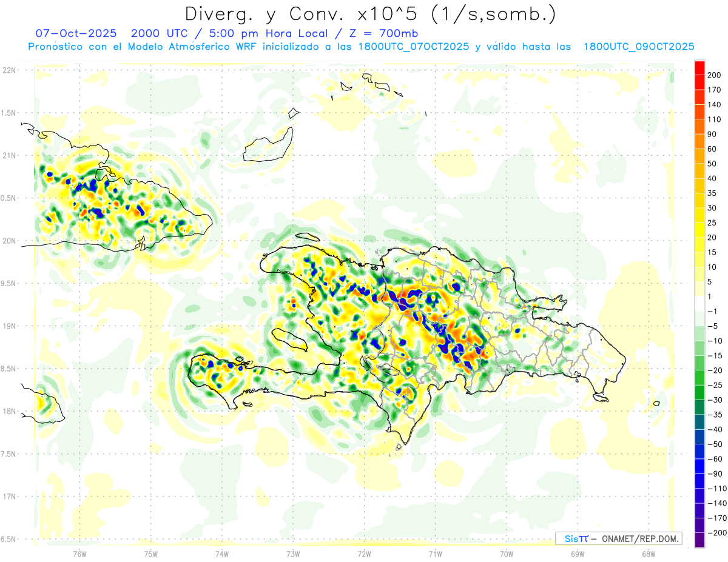Click the '76W' longitude label

coord(79,554)
